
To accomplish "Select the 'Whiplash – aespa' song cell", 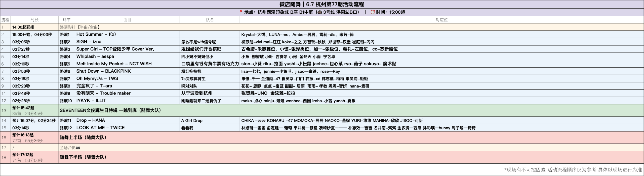I will [127, 56].
